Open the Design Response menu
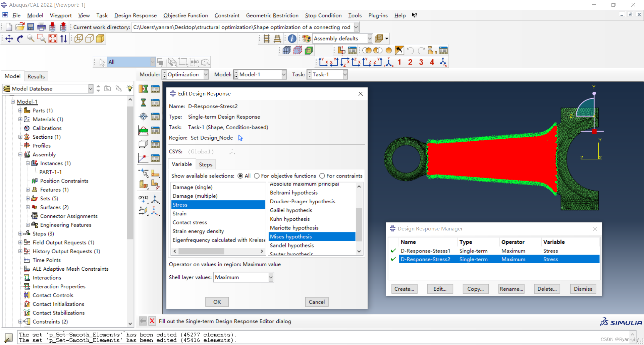Image resolution: width=644 pixels, height=345 pixels. tap(136, 15)
